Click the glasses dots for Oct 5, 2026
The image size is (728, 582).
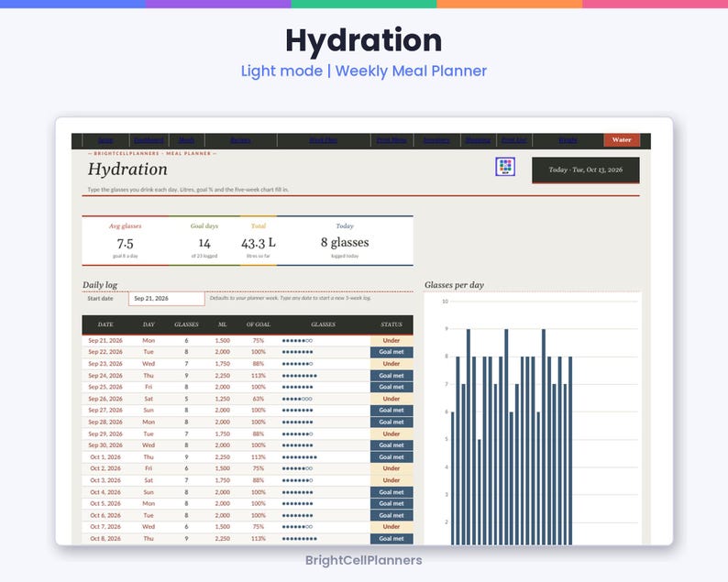click(298, 503)
